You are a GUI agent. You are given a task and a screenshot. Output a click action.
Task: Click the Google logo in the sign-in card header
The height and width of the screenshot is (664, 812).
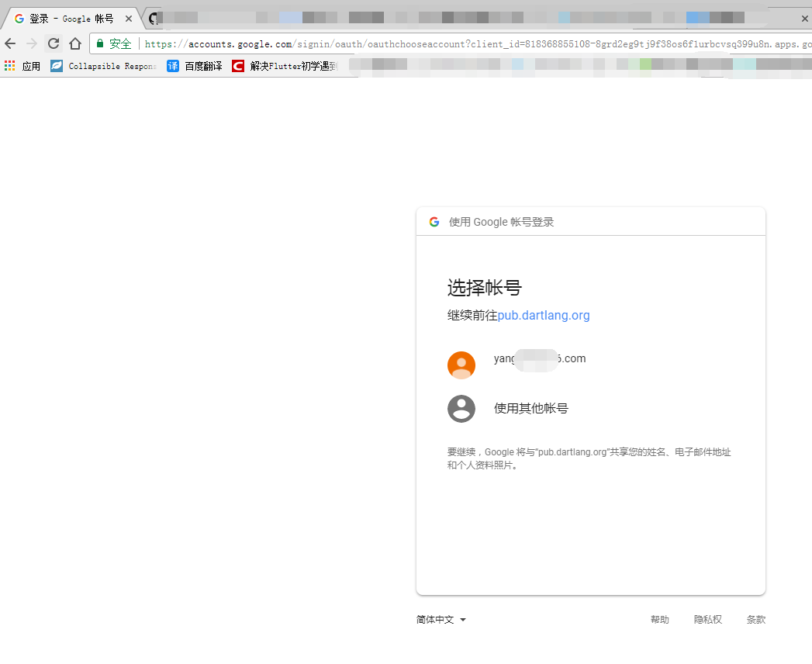[x=434, y=222]
